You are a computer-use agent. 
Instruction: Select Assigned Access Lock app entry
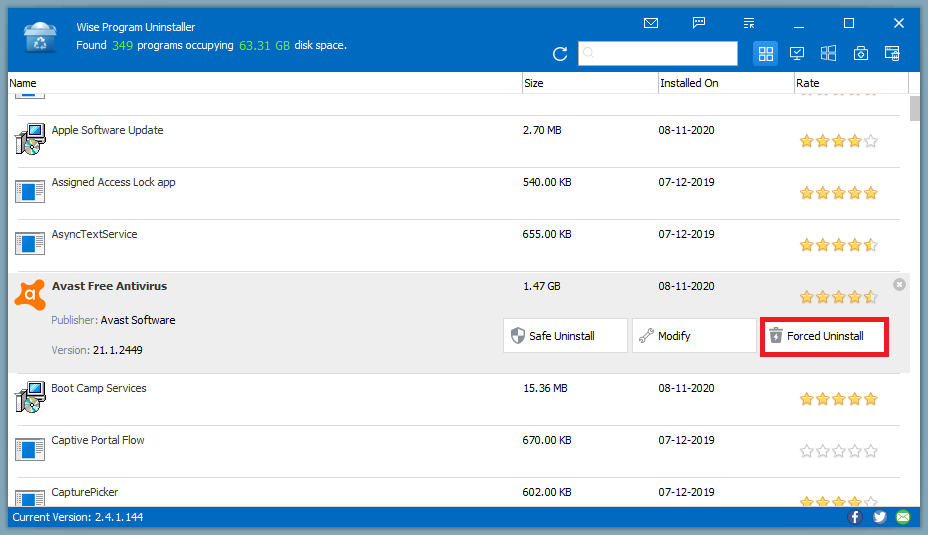coord(459,193)
